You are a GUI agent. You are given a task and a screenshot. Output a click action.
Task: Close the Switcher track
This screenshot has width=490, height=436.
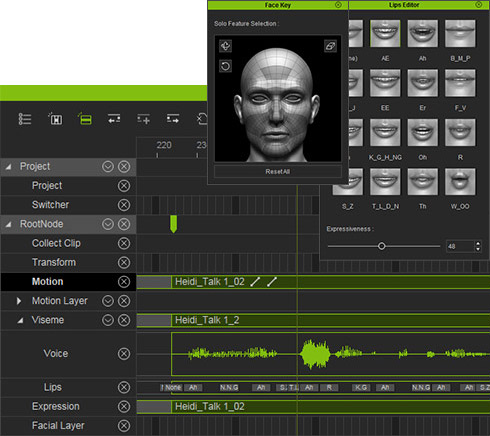[124, 205]
